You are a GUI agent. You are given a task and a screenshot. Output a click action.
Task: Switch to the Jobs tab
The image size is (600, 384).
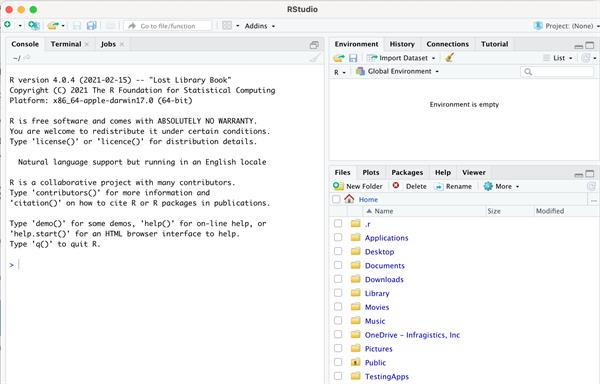point(108,44)
